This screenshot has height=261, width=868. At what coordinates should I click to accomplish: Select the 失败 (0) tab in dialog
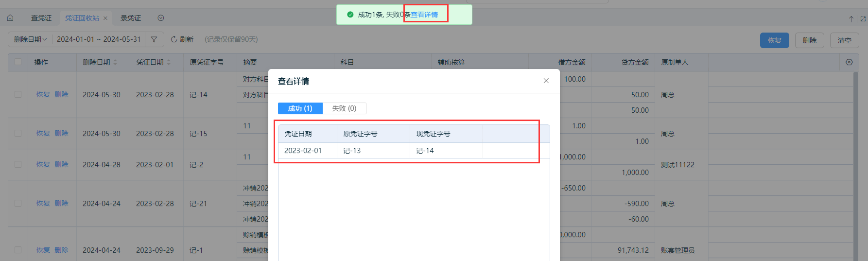pos(344,108)
